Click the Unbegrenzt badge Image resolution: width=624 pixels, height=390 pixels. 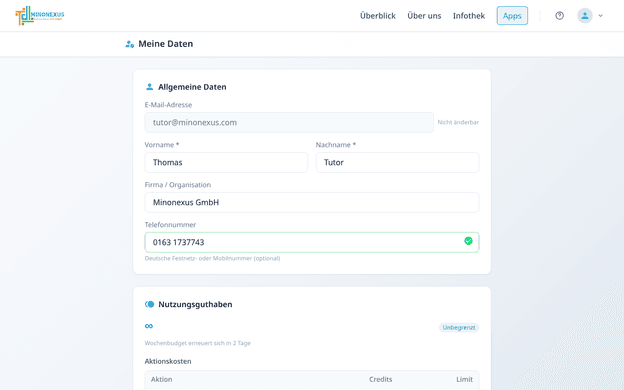(x=459, y=328)
